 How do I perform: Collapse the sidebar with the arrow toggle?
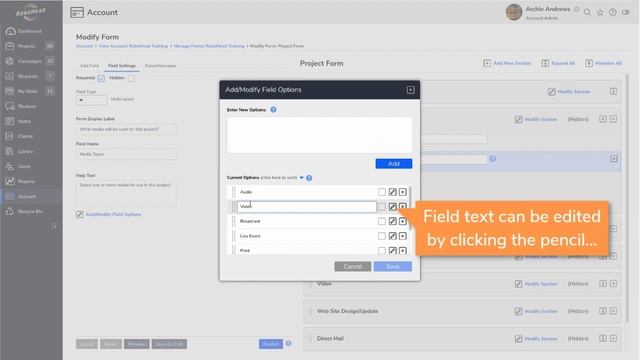click(x=54, y=226)
